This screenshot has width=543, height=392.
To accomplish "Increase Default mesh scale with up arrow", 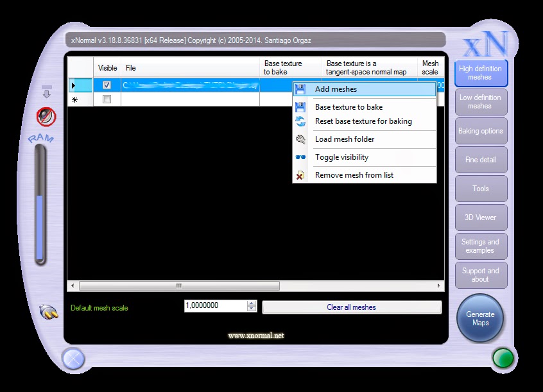I will (x=252, y=303).
